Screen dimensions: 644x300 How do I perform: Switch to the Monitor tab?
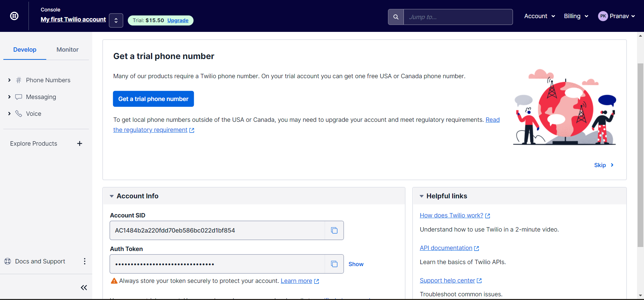(x=67, y=50)
